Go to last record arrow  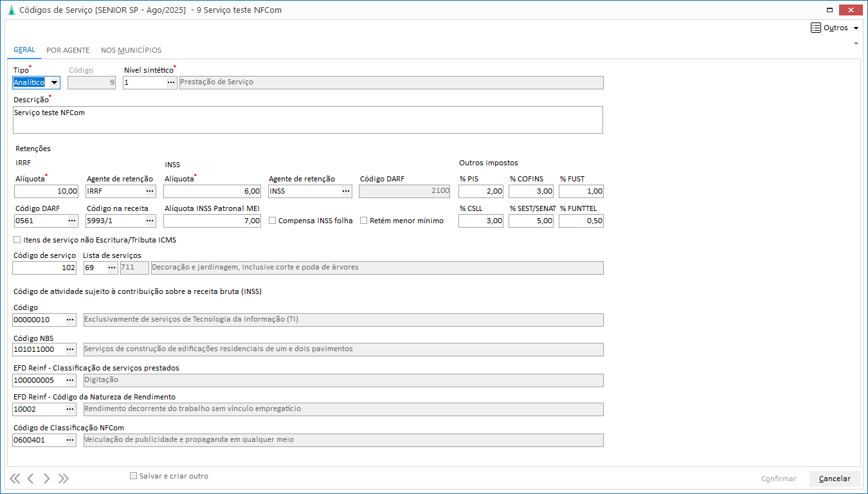click(63, 478)
